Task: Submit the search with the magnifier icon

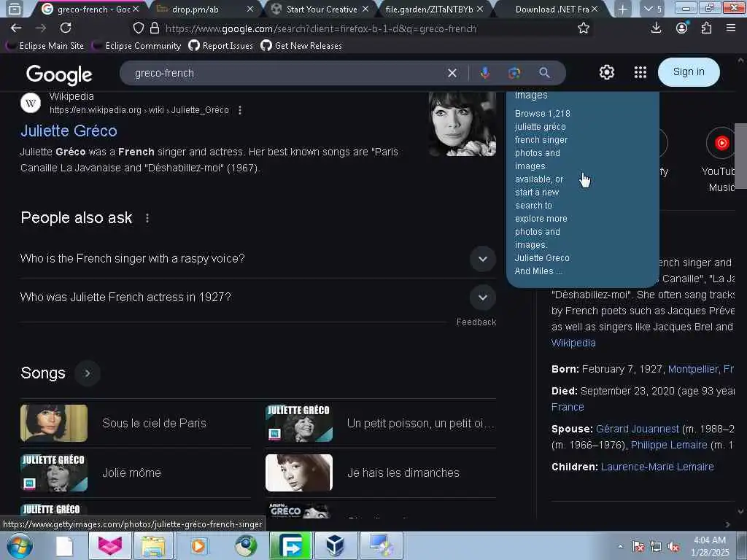Action: coord(544,73)
